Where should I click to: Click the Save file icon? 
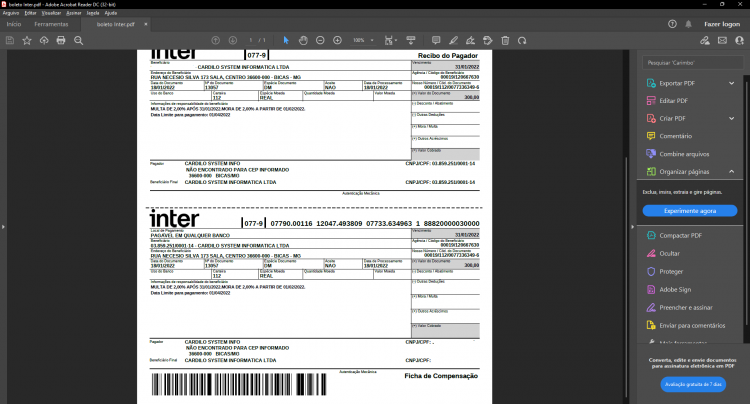(10, 41)
